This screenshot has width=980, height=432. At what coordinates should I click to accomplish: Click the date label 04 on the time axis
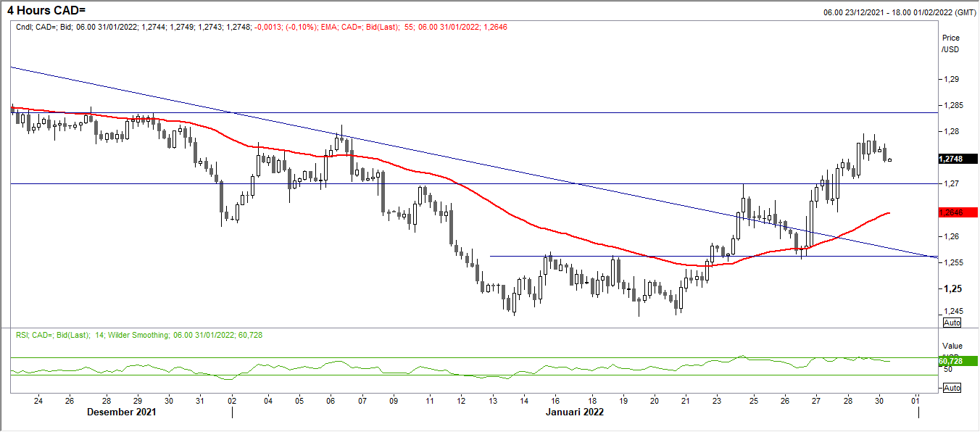click(x=267, y=401)
